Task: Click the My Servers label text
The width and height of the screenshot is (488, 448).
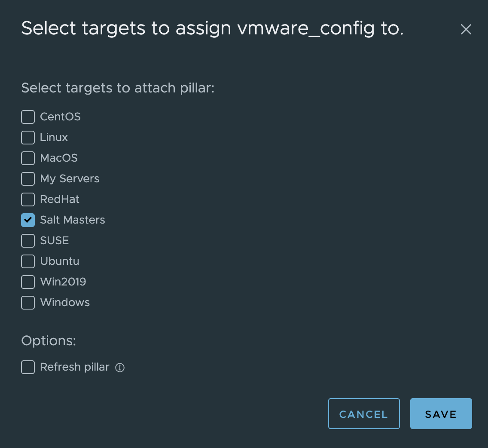Action: point(70,179)
